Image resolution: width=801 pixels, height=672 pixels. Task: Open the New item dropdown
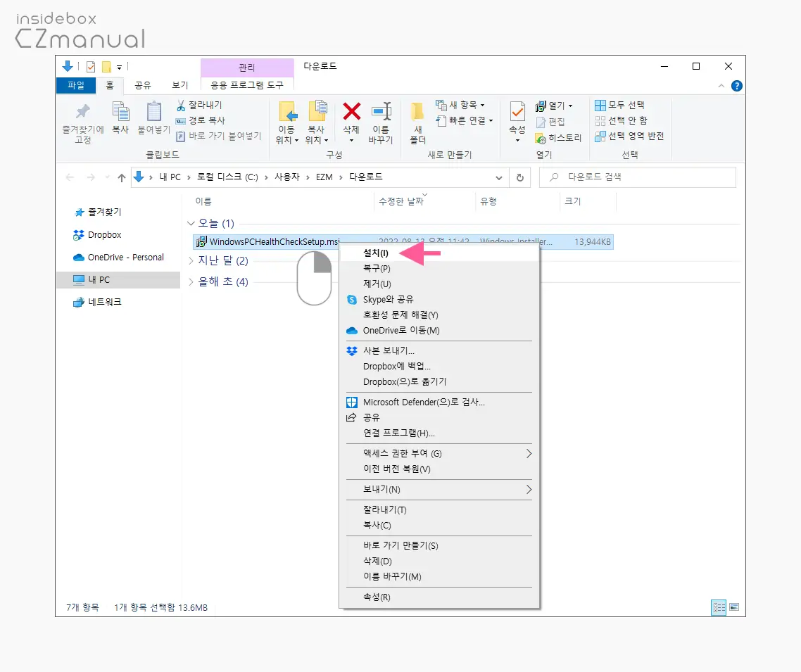(460, 105)
